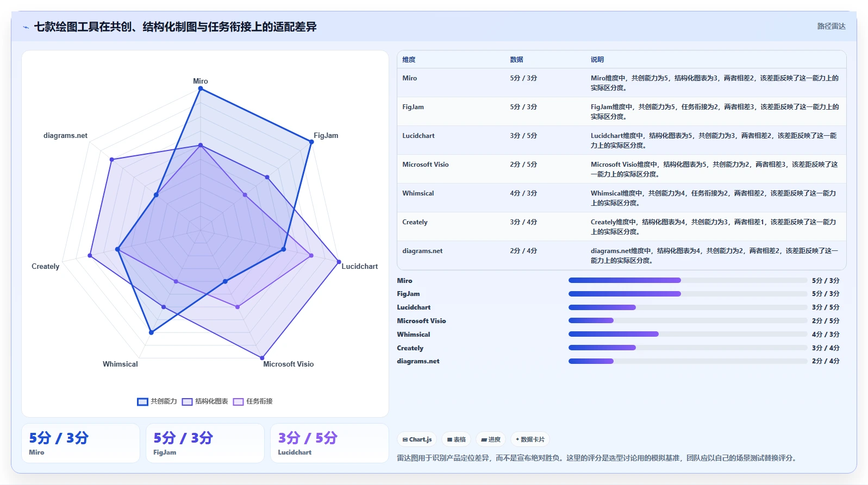Select the Whimsical row name in table

coord(418,193)
